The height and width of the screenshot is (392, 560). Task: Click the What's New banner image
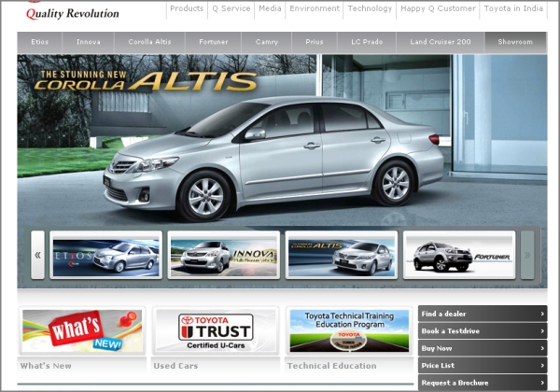point(81,331)
